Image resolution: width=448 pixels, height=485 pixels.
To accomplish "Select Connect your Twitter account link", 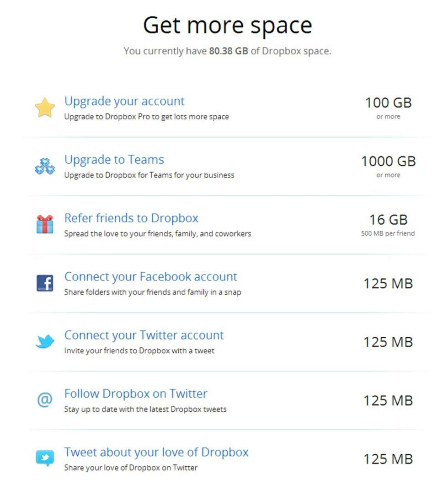I will pos(144,335).
